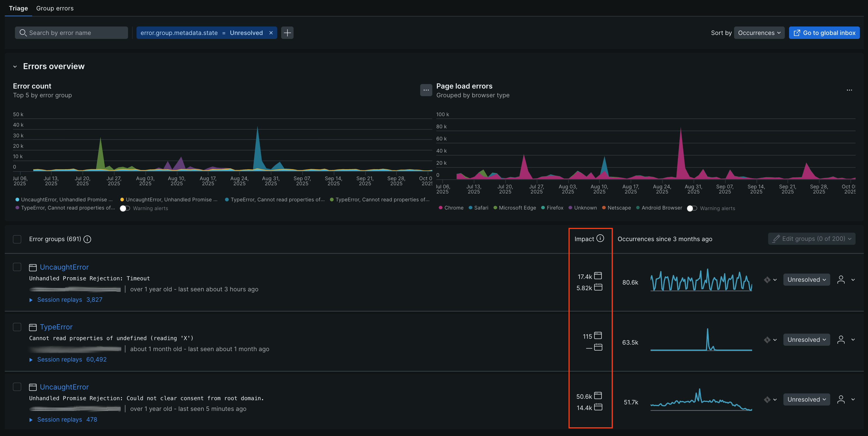Viewport: 868px width, 436px height.
Task: Open Page load errors chart options menu
Action: pyautogui.click(x=849, y=90)
